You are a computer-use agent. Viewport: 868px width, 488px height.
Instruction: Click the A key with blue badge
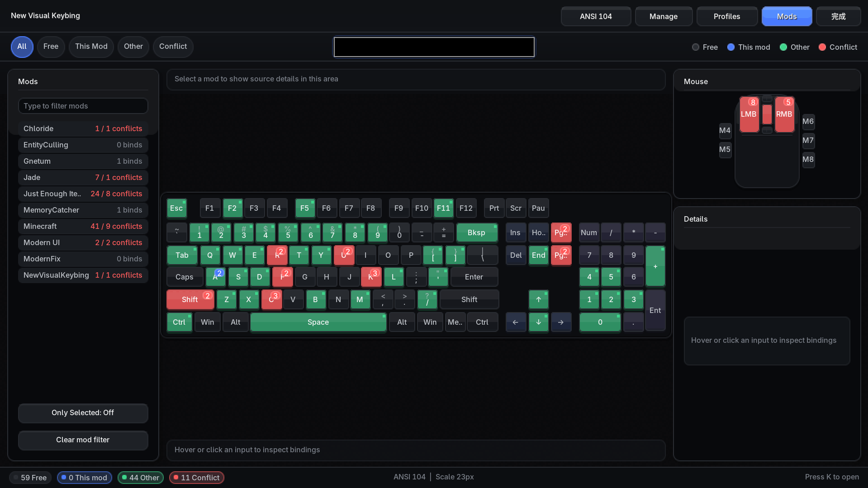216,277
